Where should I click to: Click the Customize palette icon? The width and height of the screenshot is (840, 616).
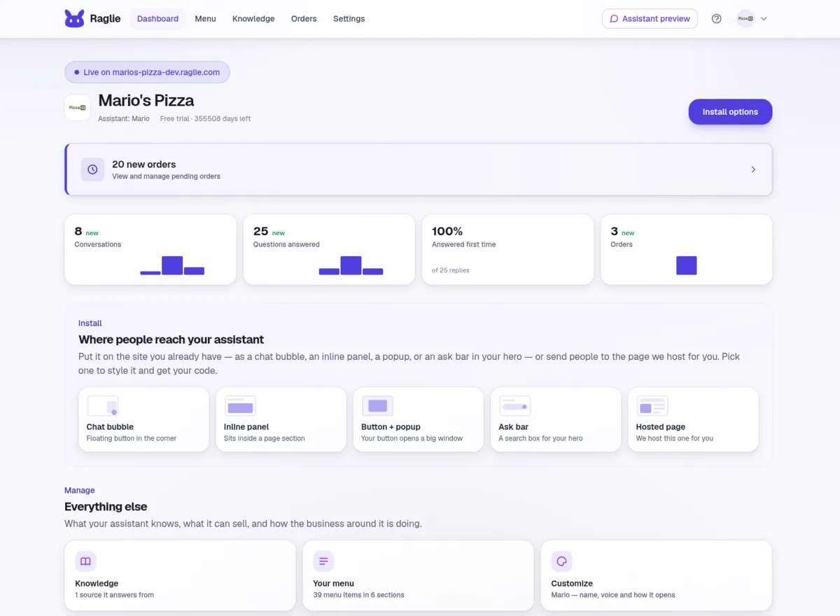561,561
